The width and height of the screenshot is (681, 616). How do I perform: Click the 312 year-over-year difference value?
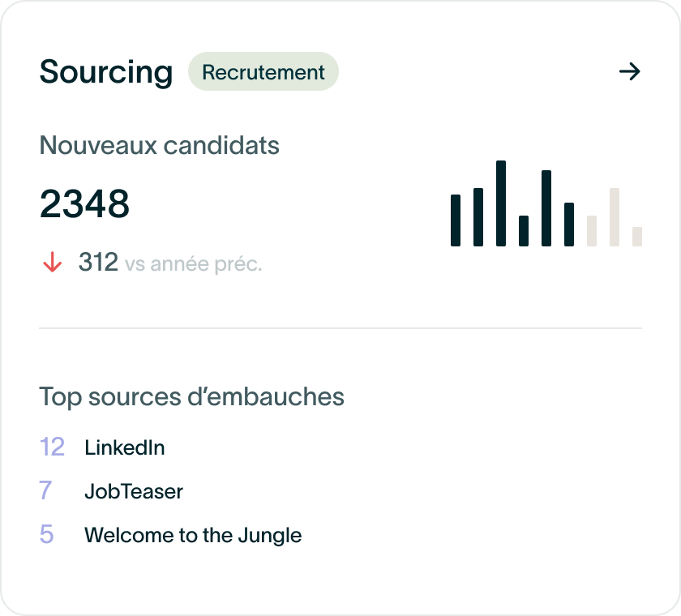point(98,263)
